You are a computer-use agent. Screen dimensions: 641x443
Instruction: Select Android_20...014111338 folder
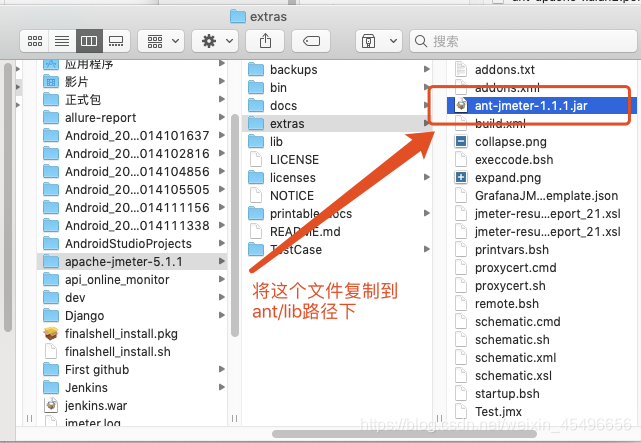point(132,225)
